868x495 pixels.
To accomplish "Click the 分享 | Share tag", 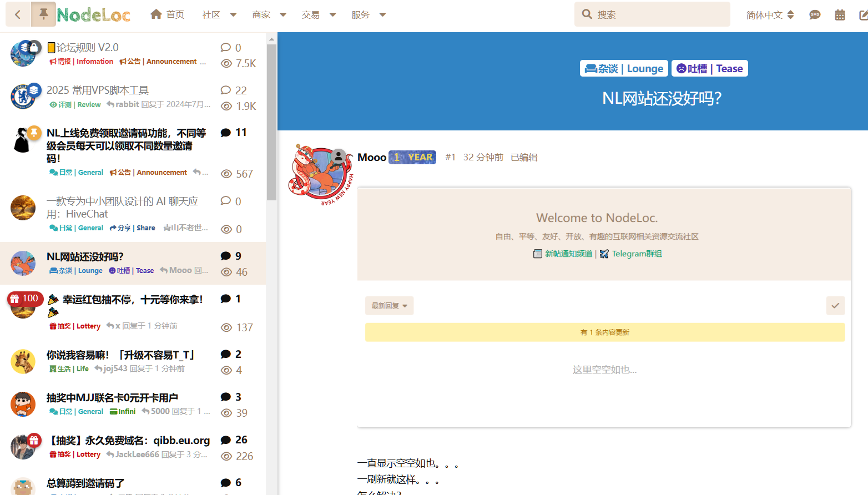I will tap(132, 228).
